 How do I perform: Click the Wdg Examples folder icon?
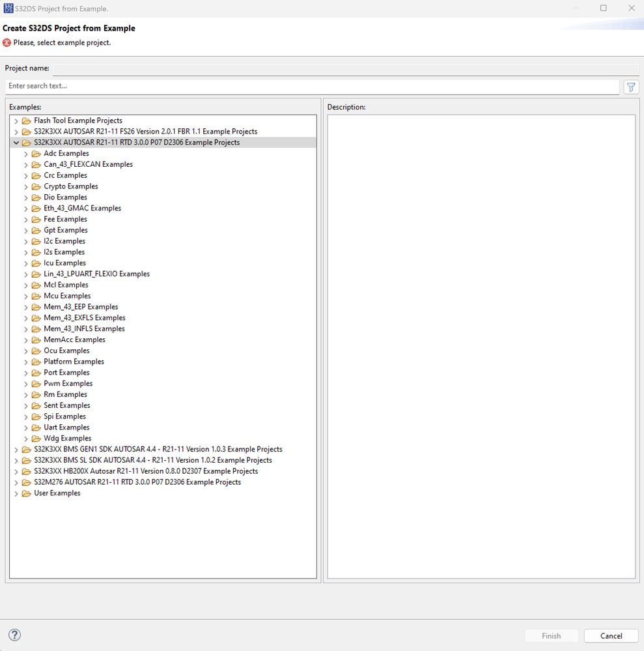click(x=36, y=439)
